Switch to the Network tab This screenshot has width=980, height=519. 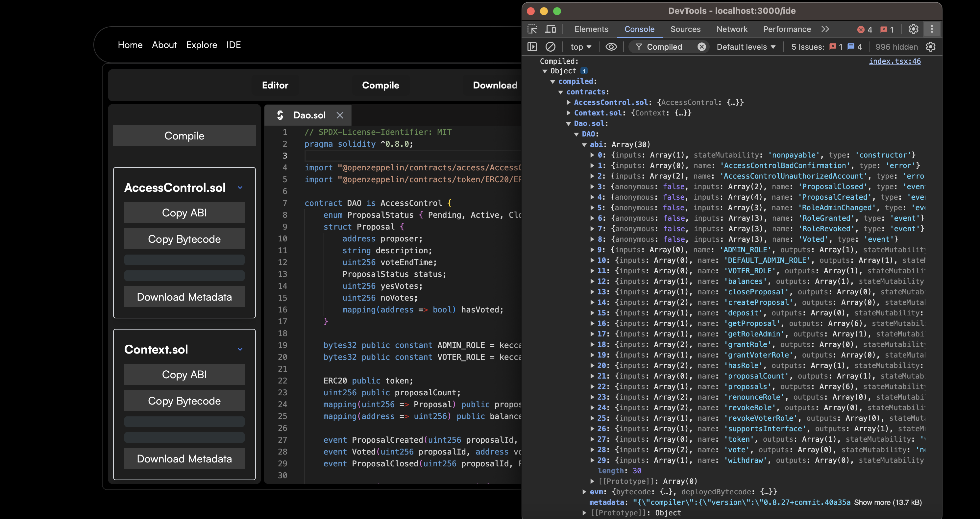click(x=732, y=29)
